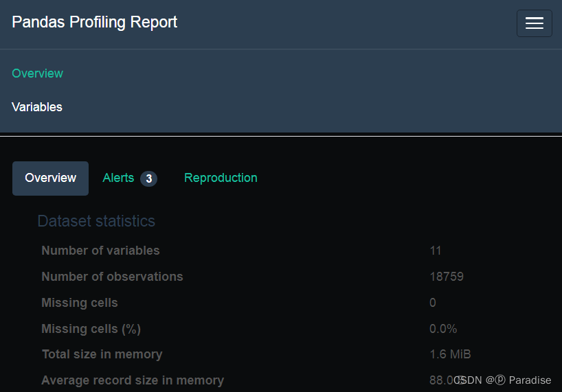Open the Reproduction tab
This screenshot has width=562, height=392.
click(x=221, y=178)
